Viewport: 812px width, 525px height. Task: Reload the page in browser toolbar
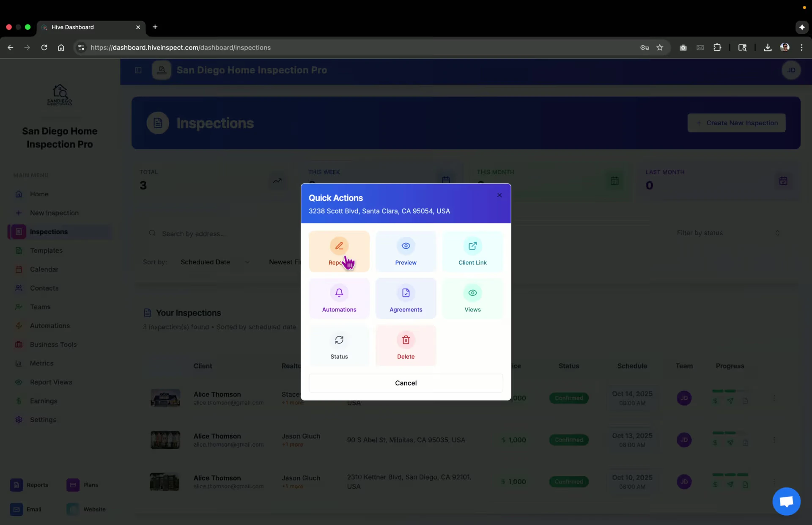(44, 47)
